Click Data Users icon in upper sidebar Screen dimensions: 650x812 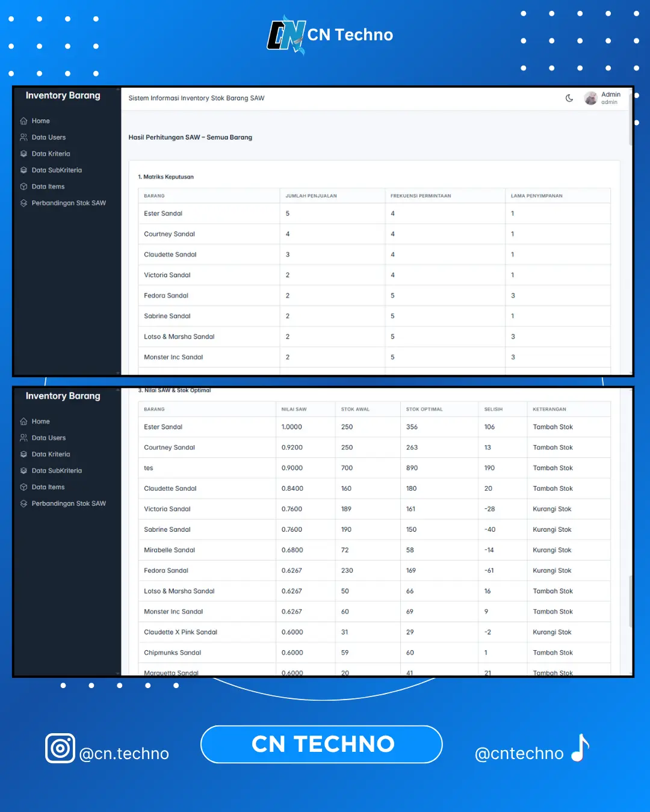[x=23, y=137]
